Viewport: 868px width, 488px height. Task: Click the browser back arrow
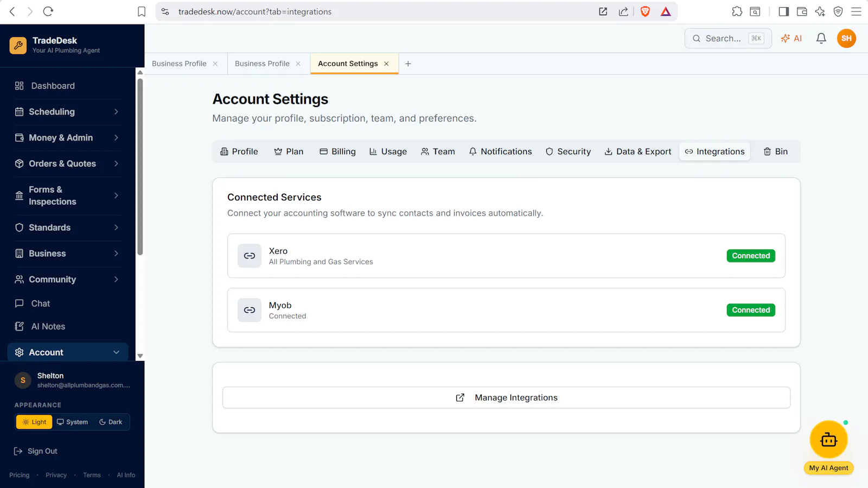tap(12, 11)
